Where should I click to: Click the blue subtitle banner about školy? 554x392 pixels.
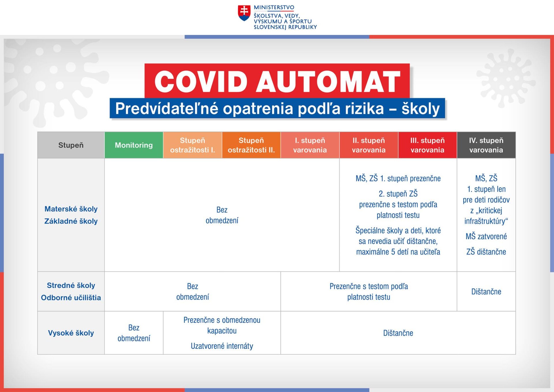(x=277, y=109)
